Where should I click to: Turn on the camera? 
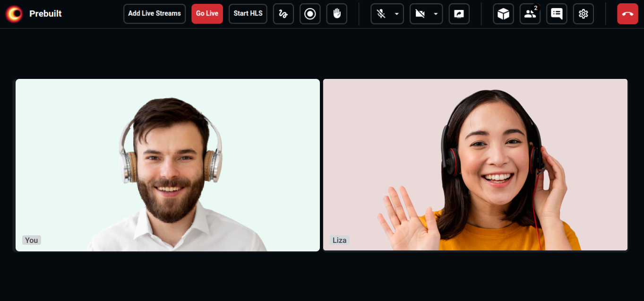click(420, 14)
